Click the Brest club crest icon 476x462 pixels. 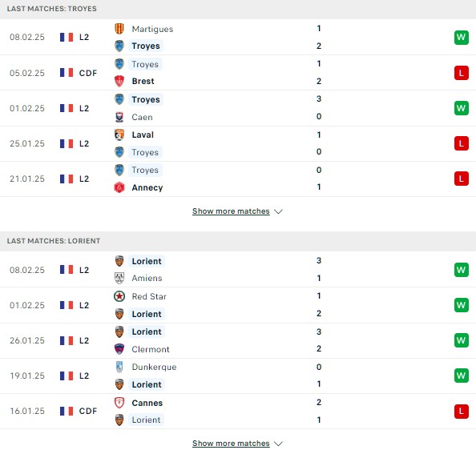click(119, 82)
